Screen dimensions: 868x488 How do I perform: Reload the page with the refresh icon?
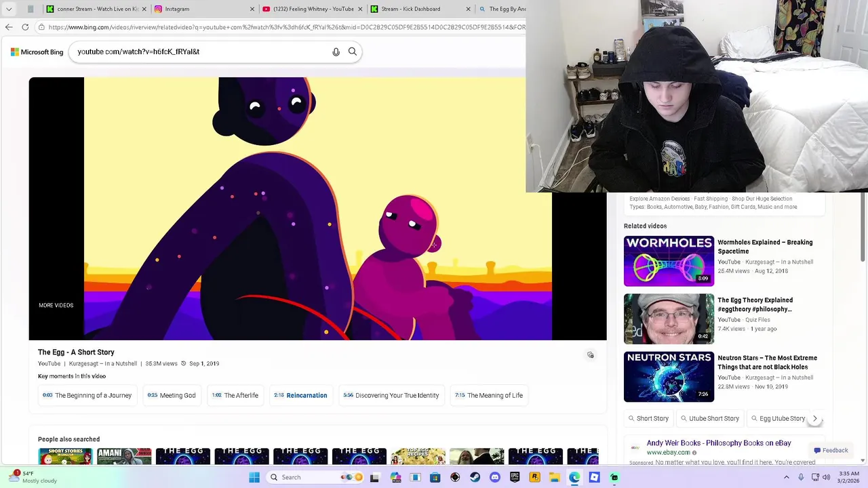pyautogui.click(x=25, y=27)
